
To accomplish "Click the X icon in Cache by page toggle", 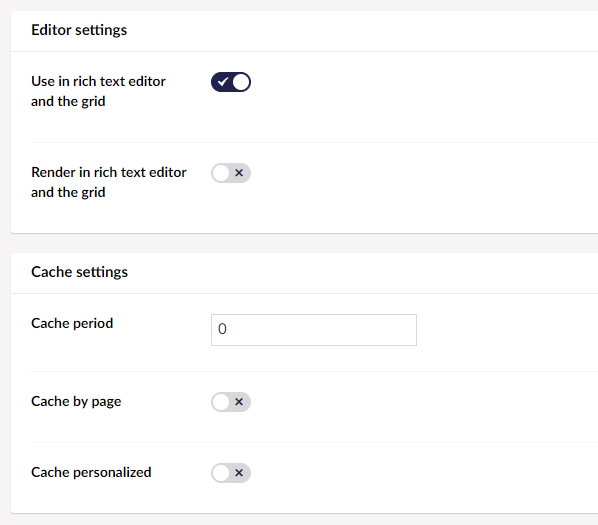I will tap(239, 402).
